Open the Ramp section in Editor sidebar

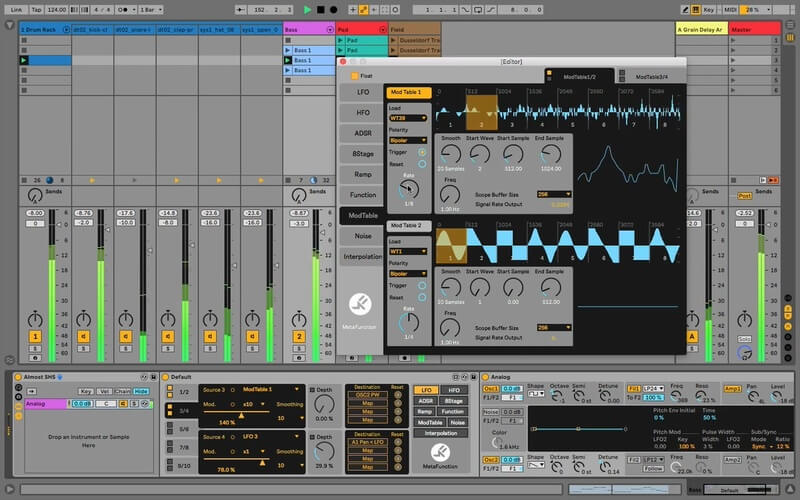363,174
